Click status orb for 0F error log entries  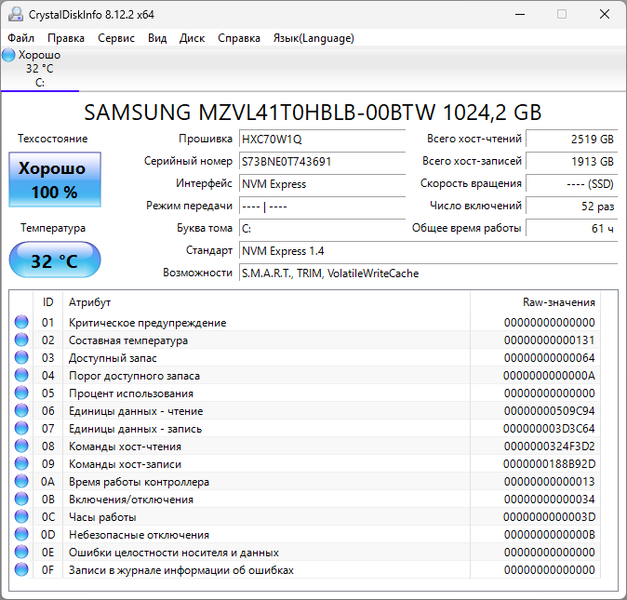[22, 570]
